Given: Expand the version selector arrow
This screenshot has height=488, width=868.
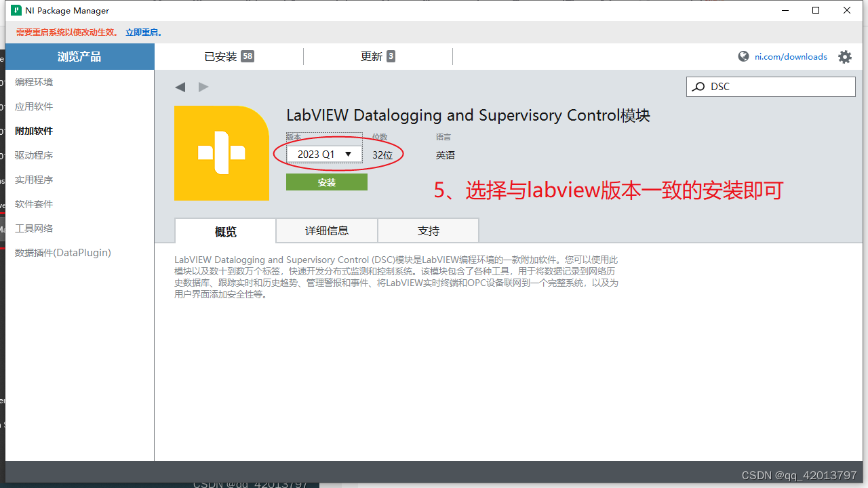Looking at the screenshot, I should point(348,154).
